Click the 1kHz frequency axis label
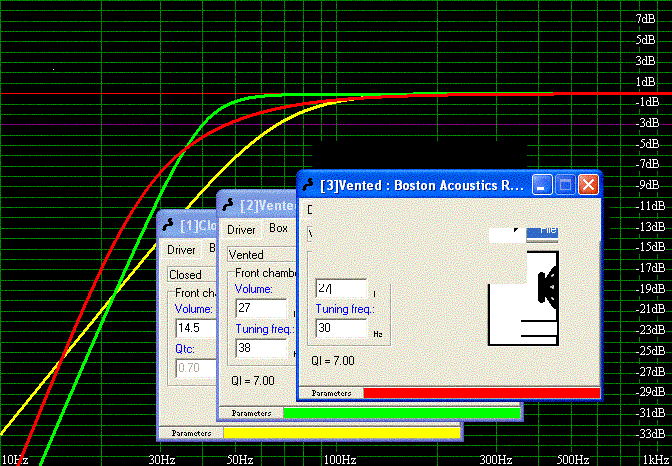Screen dimensions: 672x466 (656, 460)
